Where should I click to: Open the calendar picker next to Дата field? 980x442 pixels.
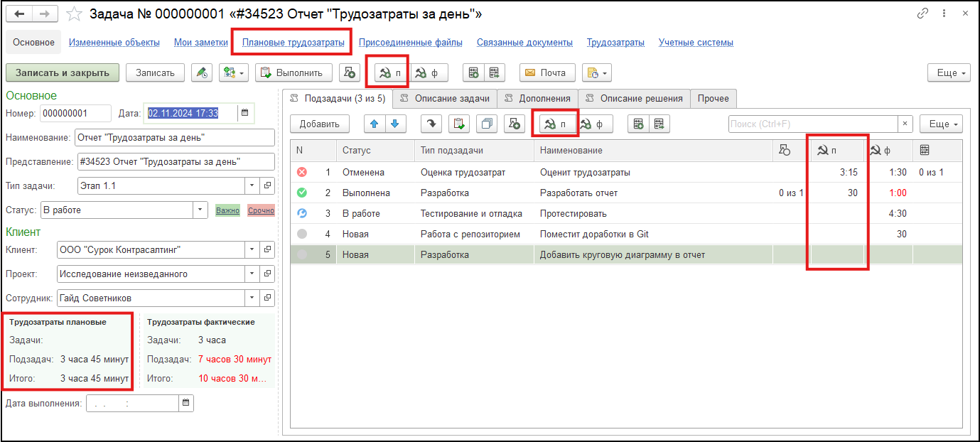(244, 113)
